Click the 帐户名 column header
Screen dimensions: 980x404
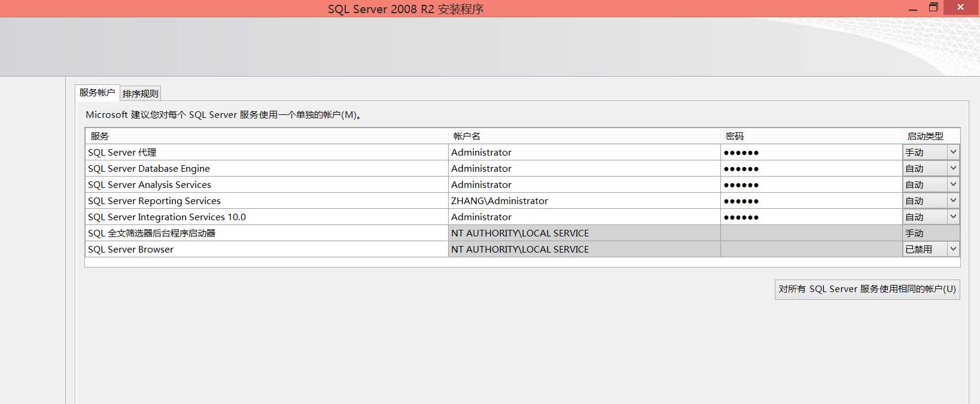click(x=584, y=136)
